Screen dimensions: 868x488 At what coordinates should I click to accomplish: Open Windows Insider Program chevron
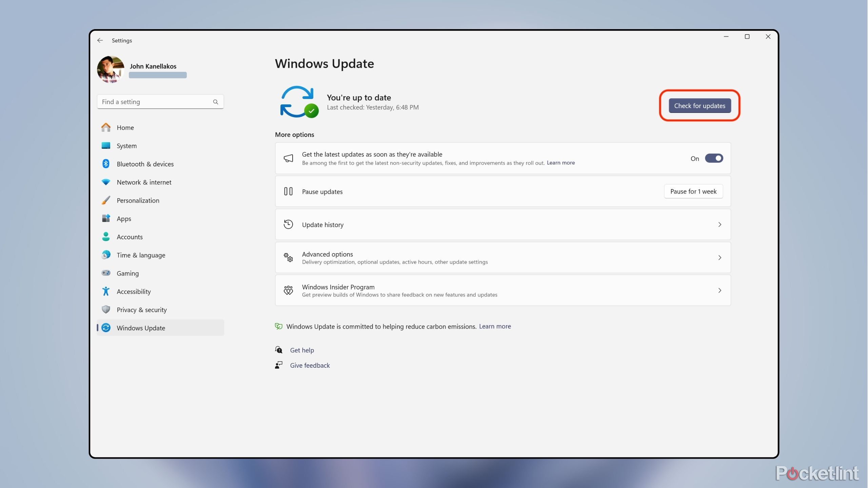click(x=719, y=290)
